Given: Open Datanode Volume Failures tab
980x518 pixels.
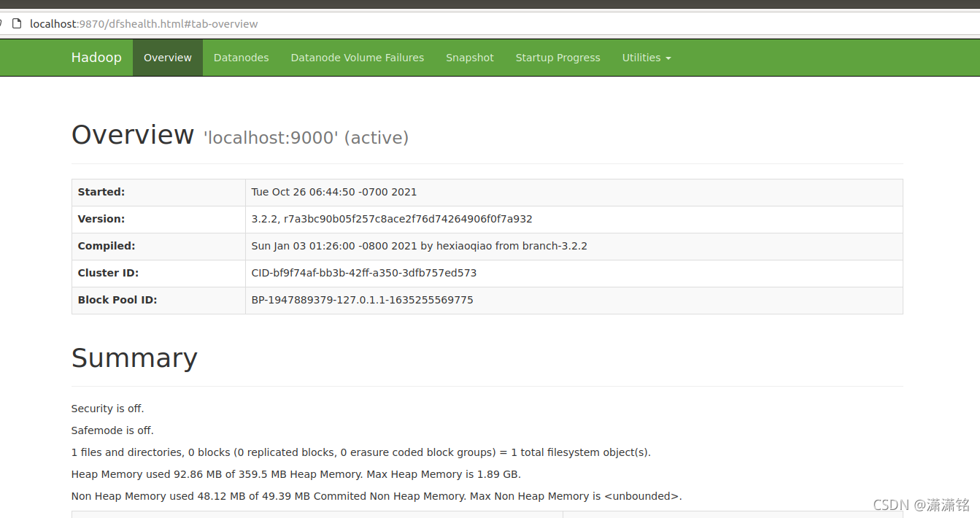Looking at the screenshot, I should pos(358,58).
